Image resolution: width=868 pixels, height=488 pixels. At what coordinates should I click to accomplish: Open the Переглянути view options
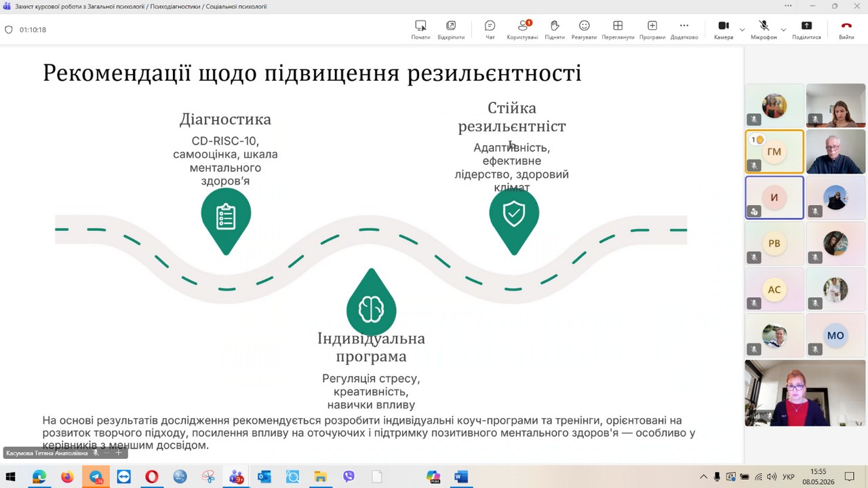pos(618,29)
